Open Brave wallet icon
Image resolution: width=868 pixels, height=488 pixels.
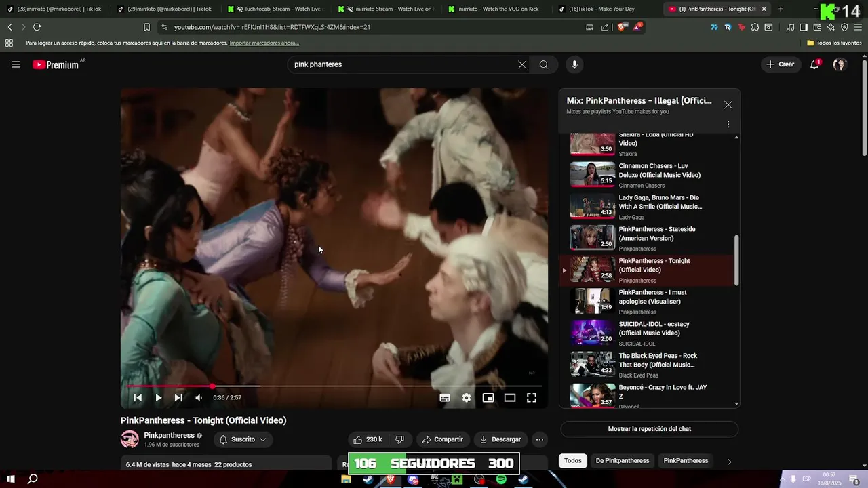pos(817,27)
